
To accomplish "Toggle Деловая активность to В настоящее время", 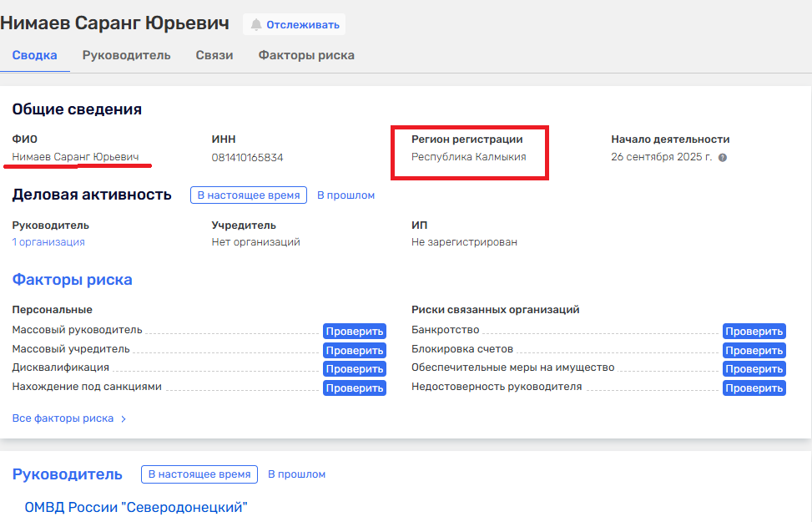I will (248, 195).
